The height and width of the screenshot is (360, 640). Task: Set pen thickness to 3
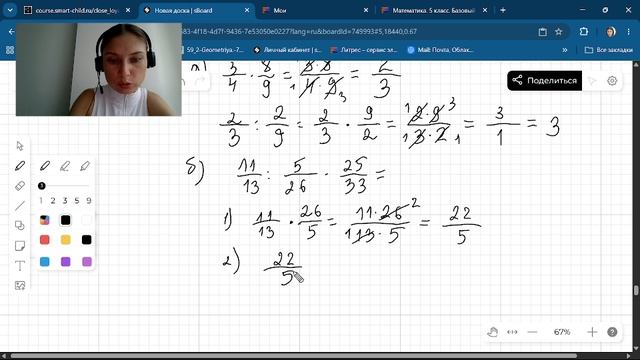click(65, 200)
